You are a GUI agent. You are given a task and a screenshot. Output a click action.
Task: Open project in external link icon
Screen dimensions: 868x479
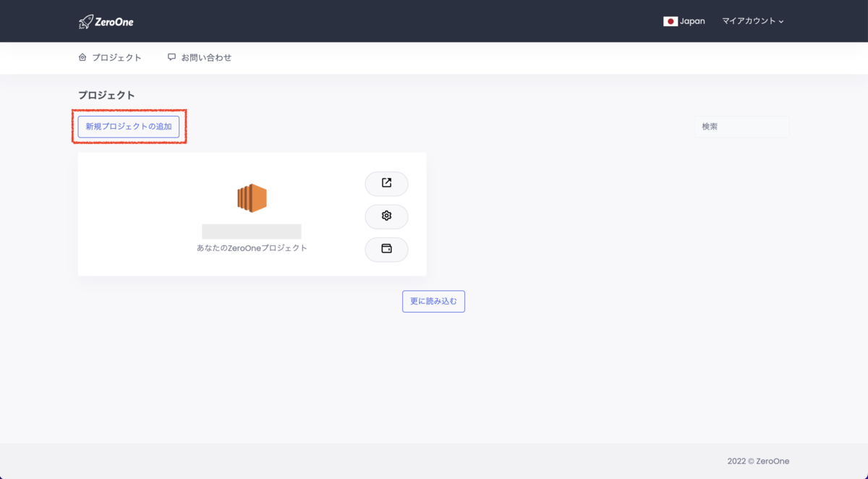pyautogui.click(x=386, y=184)
